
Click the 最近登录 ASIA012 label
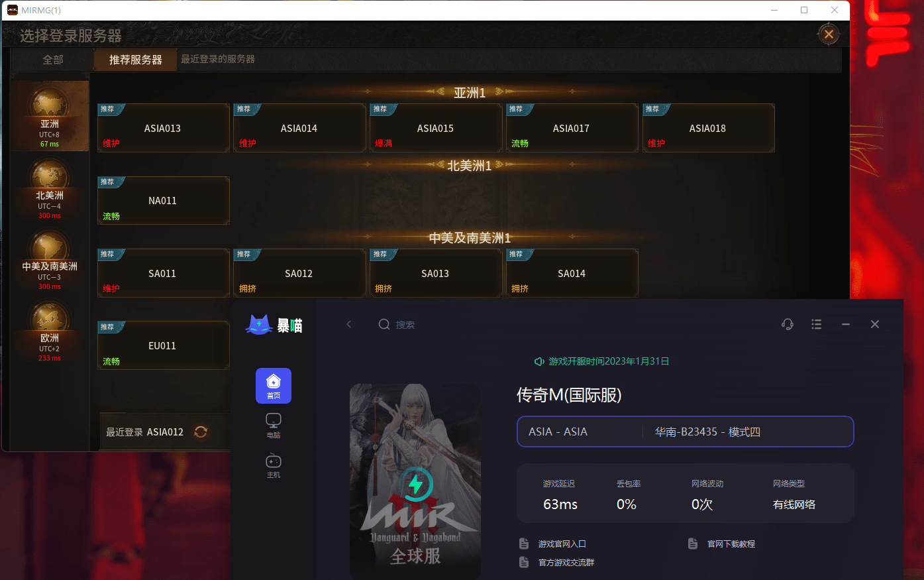point(144,432)
